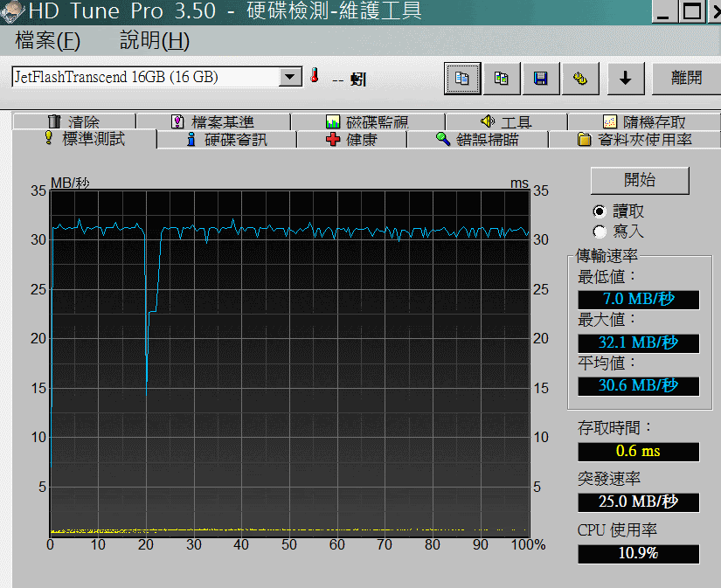Click the 離開 exit button
The image size is (721, 588).
point(687,79)
